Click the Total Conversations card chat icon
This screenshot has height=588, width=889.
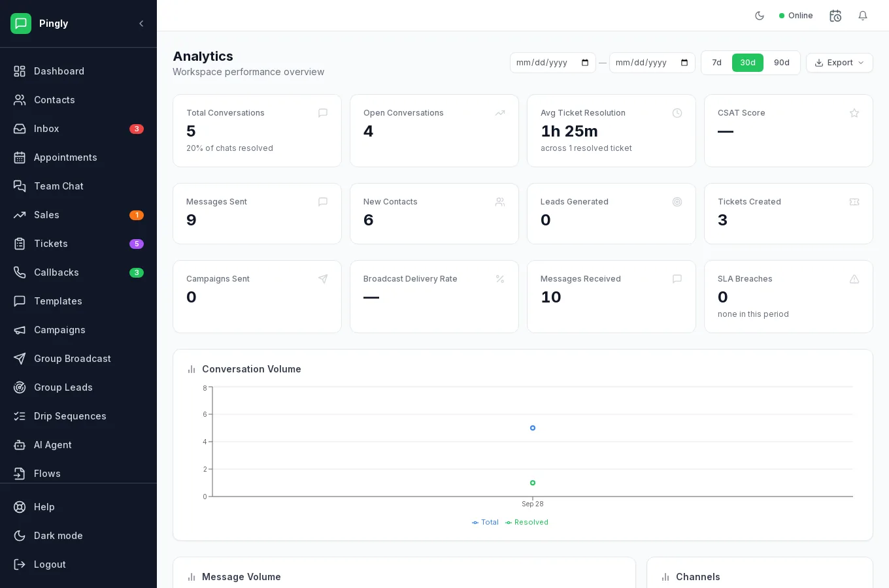tap(323, 113)
